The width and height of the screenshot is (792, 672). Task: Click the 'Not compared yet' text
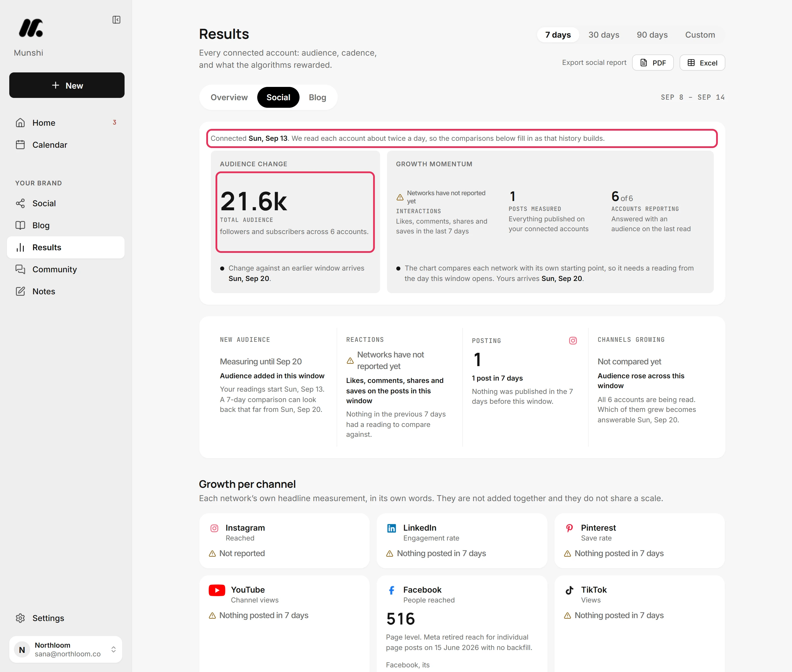pyautogui.click(x=629, y=361)
